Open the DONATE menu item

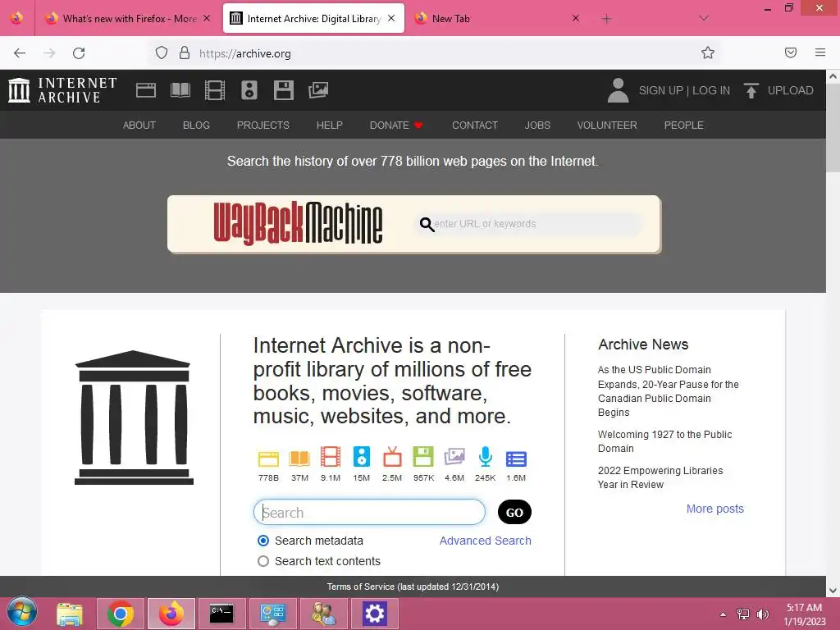396,125
